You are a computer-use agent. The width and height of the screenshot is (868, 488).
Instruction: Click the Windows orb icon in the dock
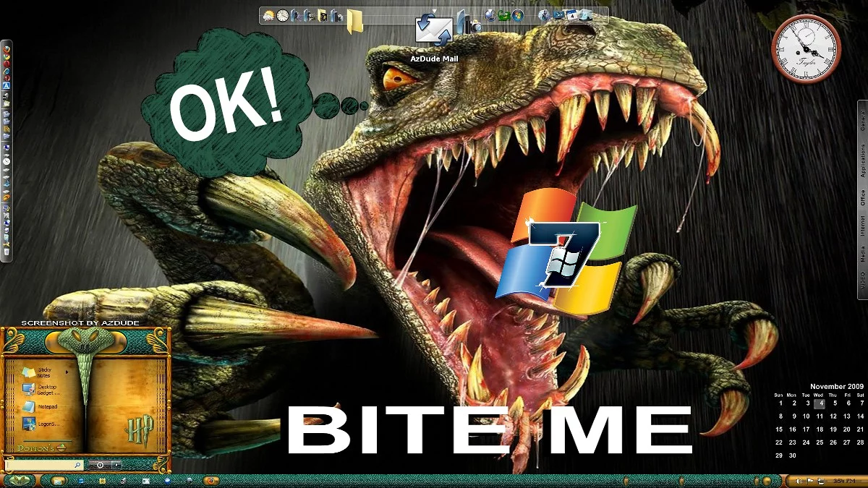pyautogui.click(x=517, y=15)
